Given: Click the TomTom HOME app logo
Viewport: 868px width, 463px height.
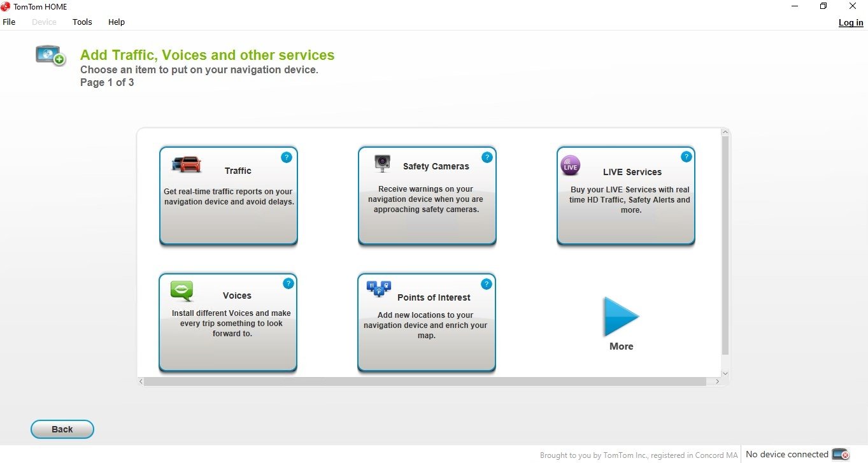Looking at the screenshot, I should click(6, 6).
